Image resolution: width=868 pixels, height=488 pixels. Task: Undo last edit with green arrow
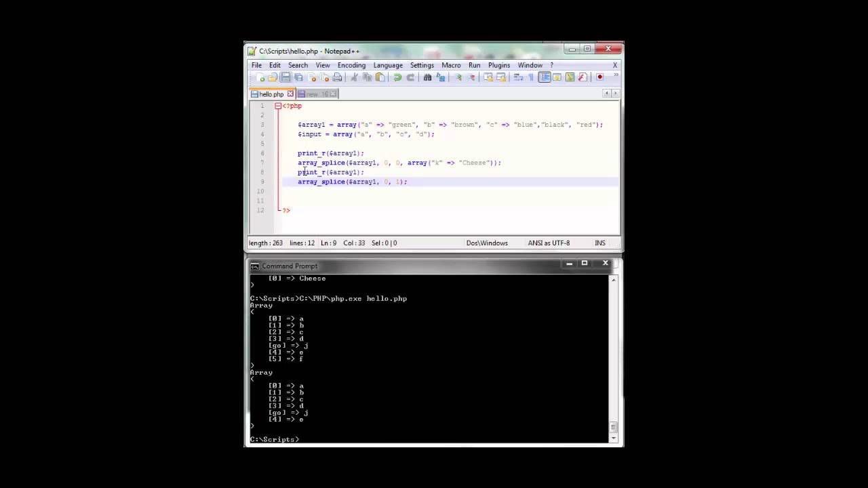point(397,77)
